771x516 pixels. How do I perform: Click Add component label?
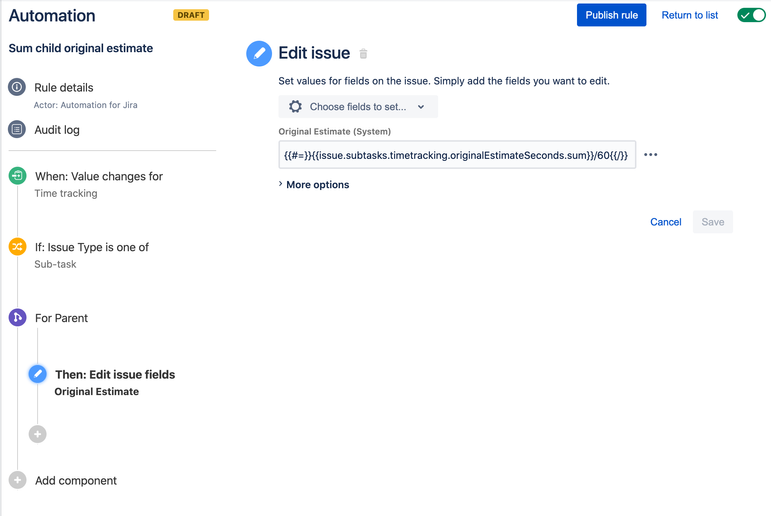(x=76, y=481)
